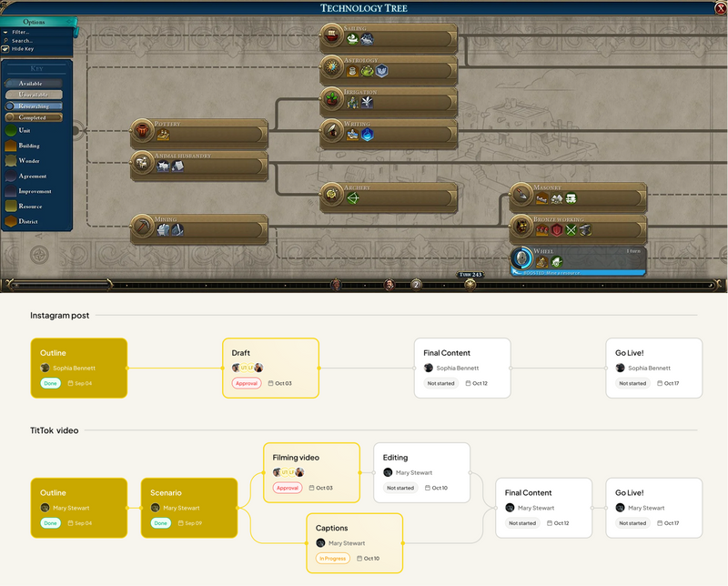
Task: Click Sophia Bennett's avatar on Instagram Final Content
Action: [429, 368]
